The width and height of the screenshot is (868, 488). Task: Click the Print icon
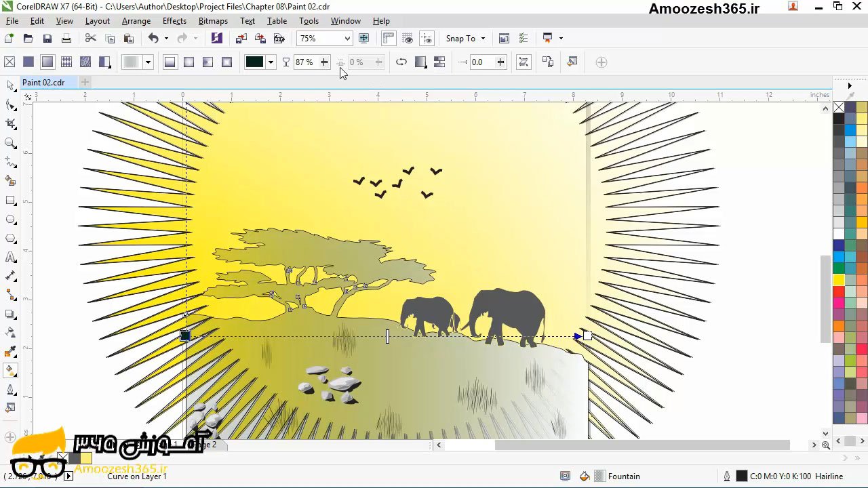[x=66, y=39]
